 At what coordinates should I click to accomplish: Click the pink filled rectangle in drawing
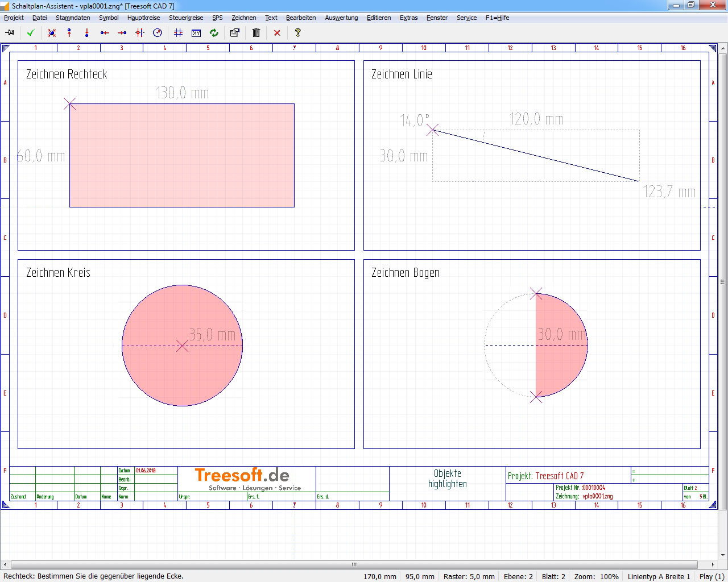182,155
